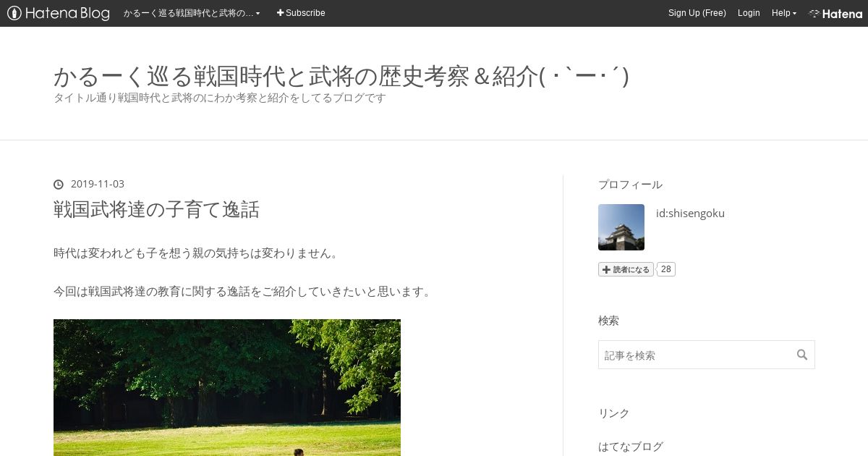Screen dimensions: 868x456
Task: Click the search magnifier icon
Action: point(802,355)
